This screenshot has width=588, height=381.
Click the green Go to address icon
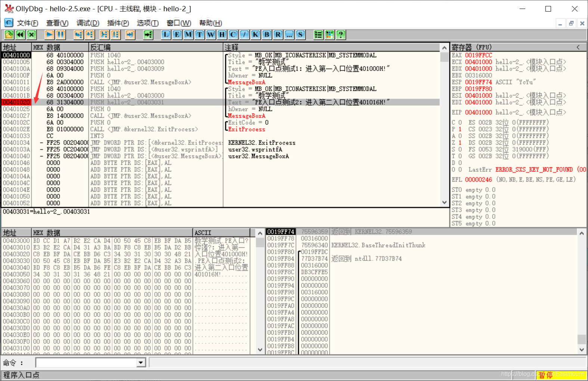(148, 35)
